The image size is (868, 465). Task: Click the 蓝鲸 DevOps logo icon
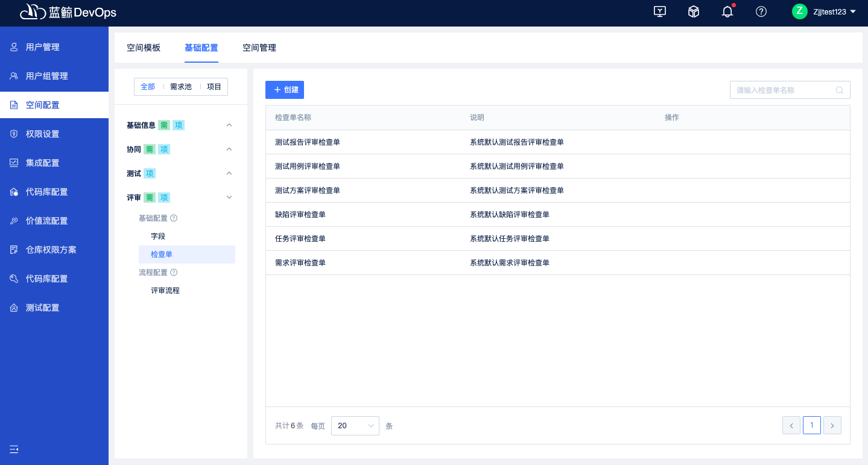(33, 11)
